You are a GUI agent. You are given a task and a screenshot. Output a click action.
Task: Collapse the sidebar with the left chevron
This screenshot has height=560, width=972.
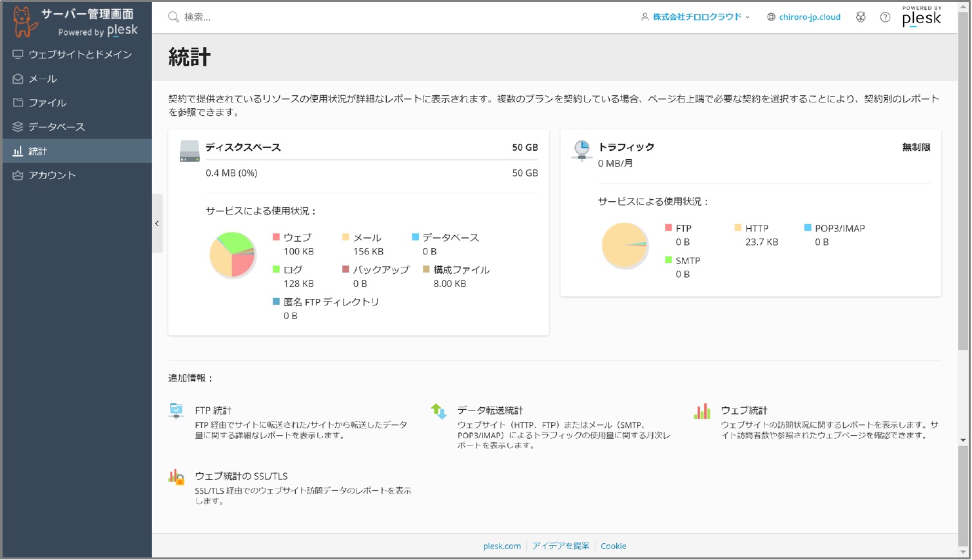tap(157, 224)
